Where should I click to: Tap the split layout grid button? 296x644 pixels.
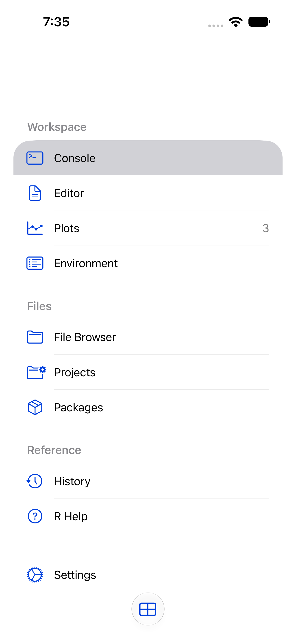point(148,609)
